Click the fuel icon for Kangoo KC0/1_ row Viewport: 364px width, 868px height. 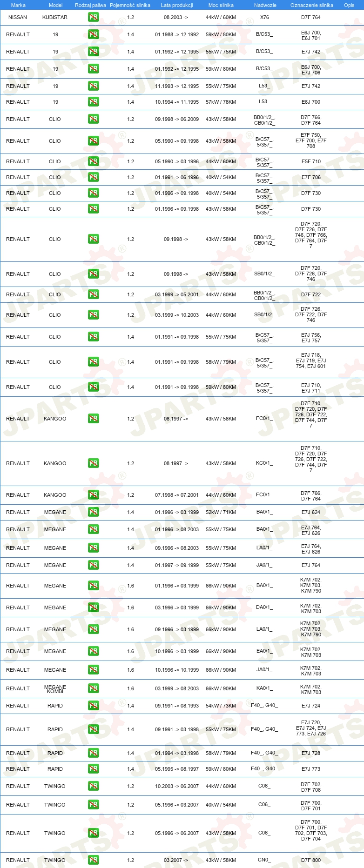(93, 463)
